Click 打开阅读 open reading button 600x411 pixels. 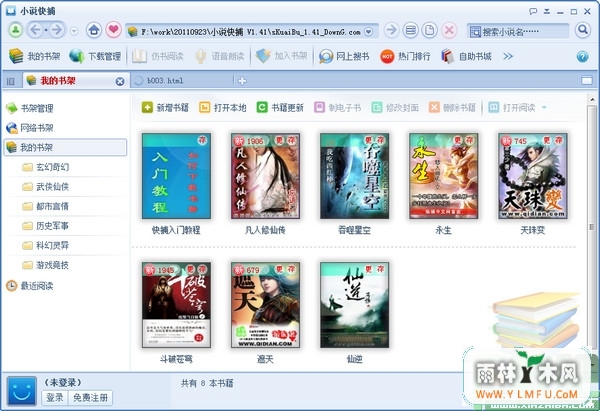(x=512, y=108)
